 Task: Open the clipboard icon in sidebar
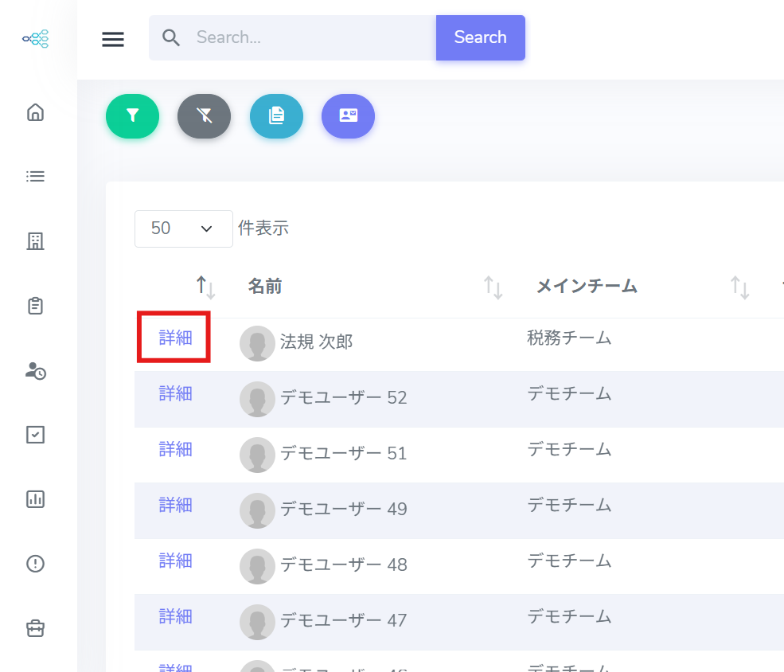[x=35, y=306]
